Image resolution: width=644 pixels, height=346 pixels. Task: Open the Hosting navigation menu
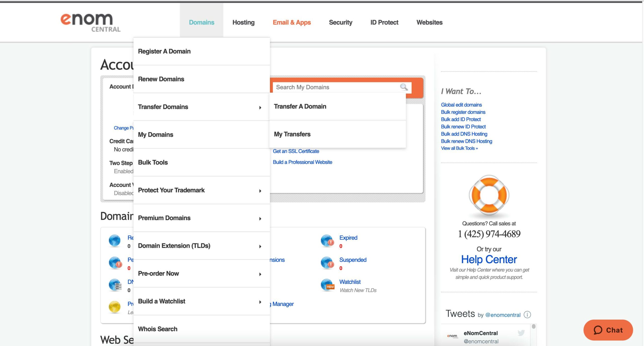243,22
